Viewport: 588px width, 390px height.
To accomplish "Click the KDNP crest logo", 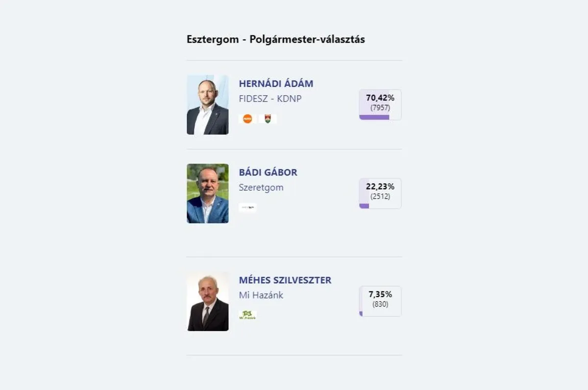I will click(268, 119).
